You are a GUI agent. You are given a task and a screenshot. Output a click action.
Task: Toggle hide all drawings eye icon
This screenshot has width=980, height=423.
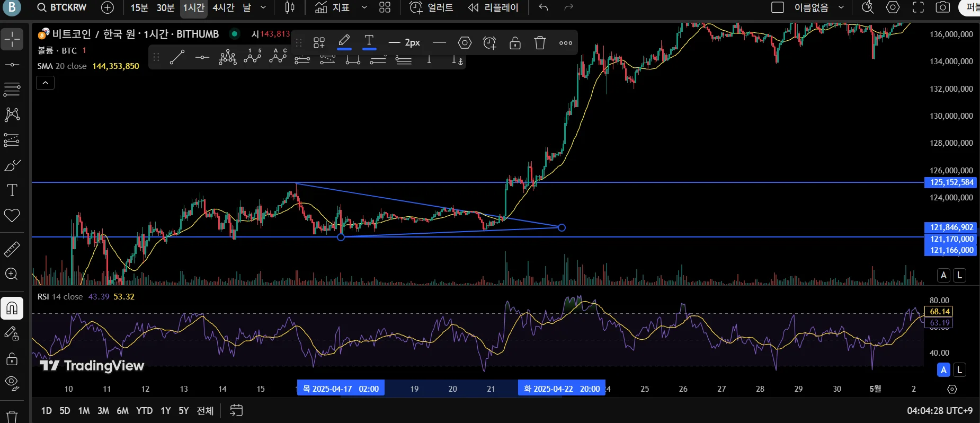12,382
